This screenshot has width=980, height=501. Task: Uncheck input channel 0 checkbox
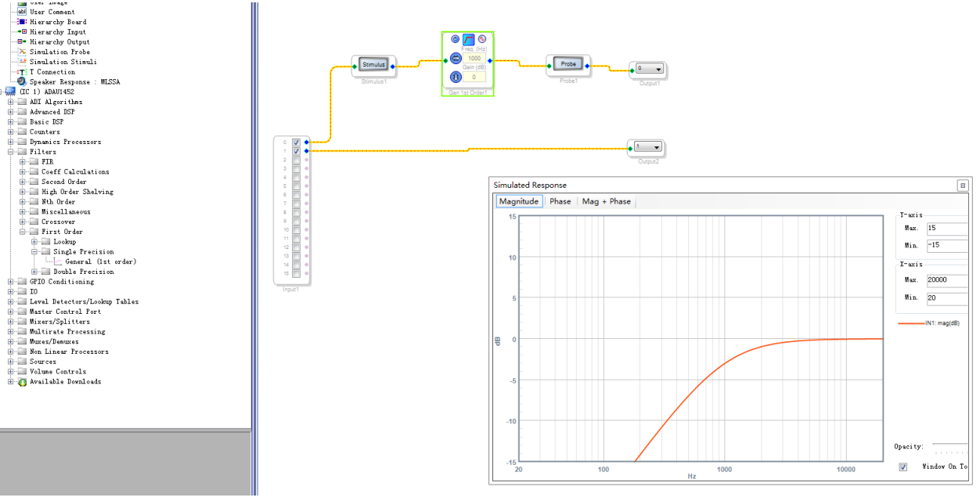pos(296,142)
